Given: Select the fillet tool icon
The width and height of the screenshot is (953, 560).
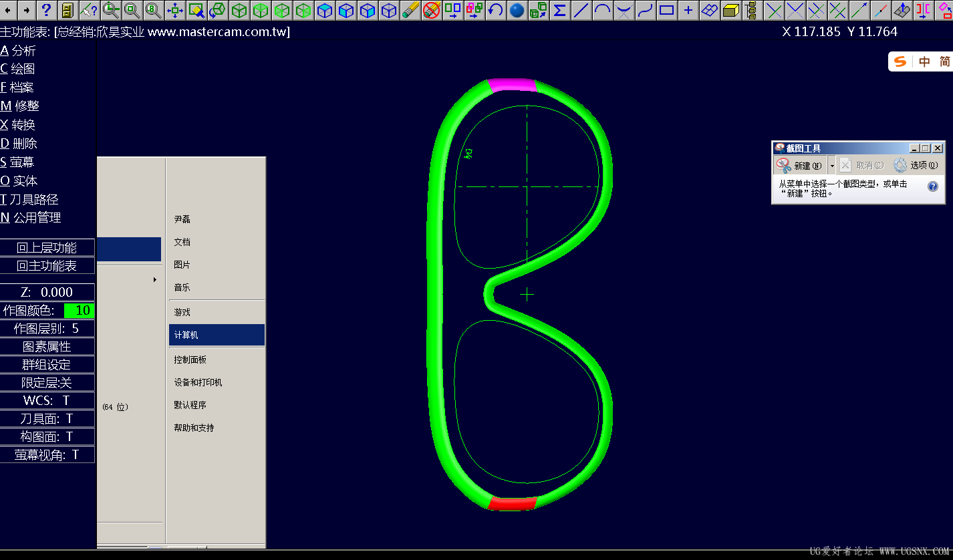Looking at the screenshot, I should pos(624,10).
